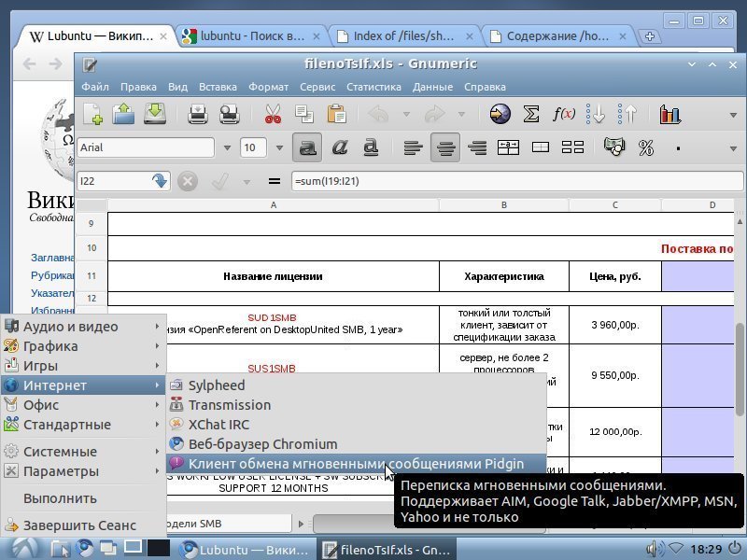Apply percent format with % icon
747x560 pixels.
tap(648, 147)
